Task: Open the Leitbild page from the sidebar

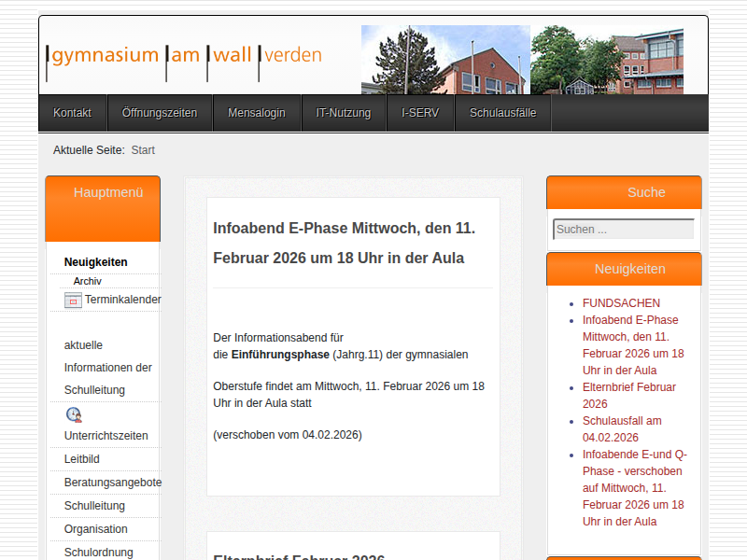Action: coord(82,459)
